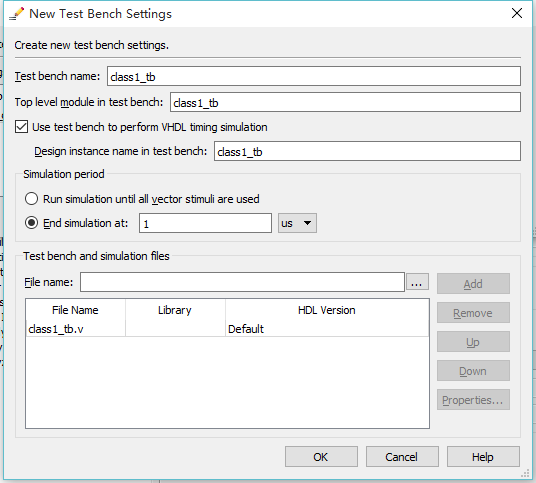The width and height of the screenshot is (536, 483).
Task: Click the Cancel button
Action: click(402, 456)
